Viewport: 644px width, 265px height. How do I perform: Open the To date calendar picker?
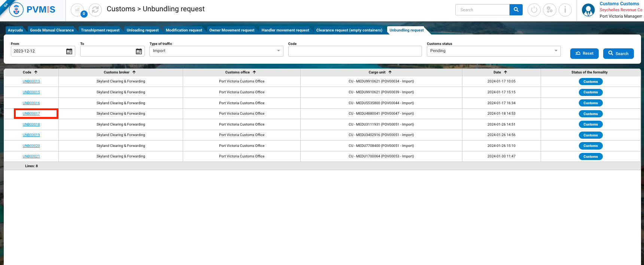click(139, 51)
